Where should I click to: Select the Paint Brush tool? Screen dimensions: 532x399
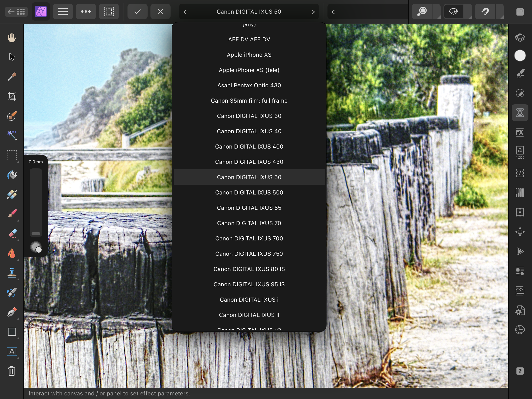(x=12, y=214)
